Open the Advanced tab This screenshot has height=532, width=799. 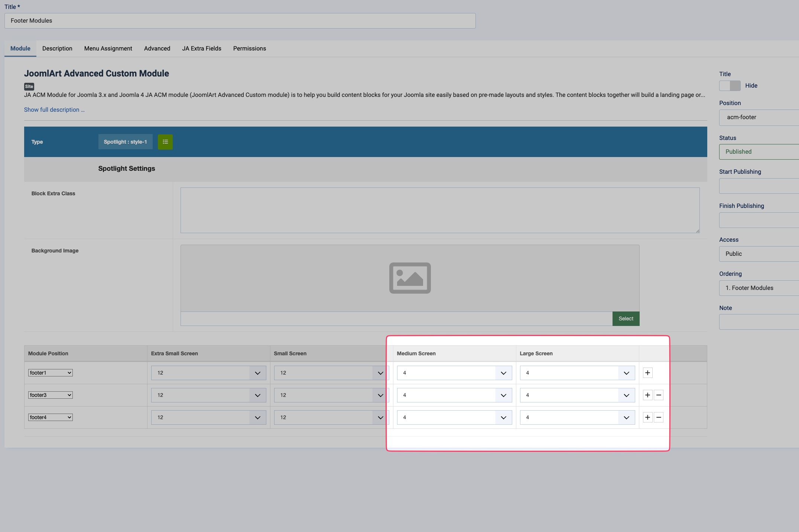click(157, 49)
